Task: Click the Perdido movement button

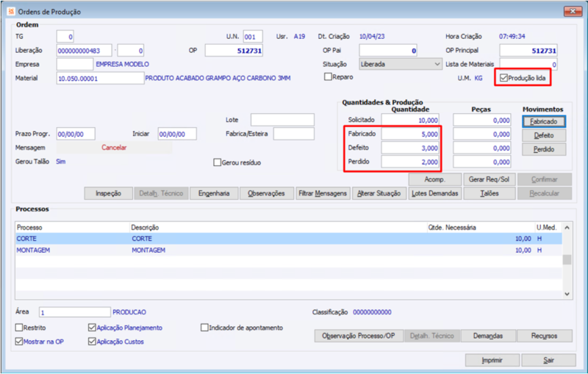Action: 544,149
